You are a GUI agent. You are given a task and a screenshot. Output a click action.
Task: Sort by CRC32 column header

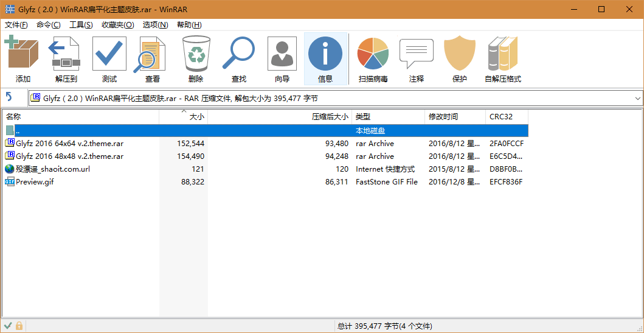coord(507,117)
